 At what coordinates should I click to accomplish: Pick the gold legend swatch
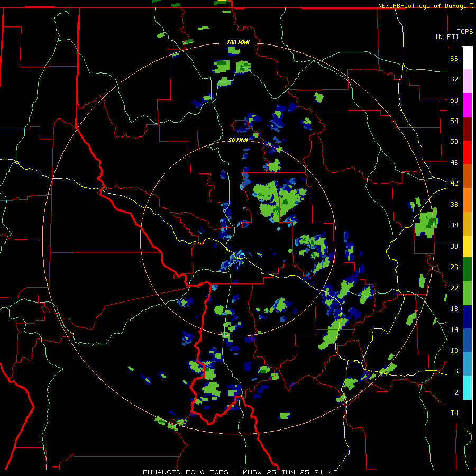coord(467,223)
